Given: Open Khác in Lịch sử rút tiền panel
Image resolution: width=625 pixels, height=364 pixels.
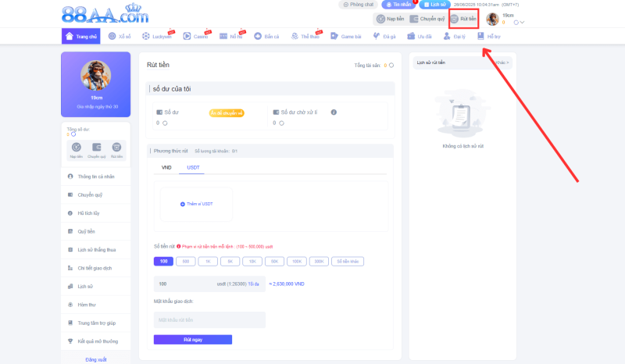Looking at the screenshot, I should 502,62.
